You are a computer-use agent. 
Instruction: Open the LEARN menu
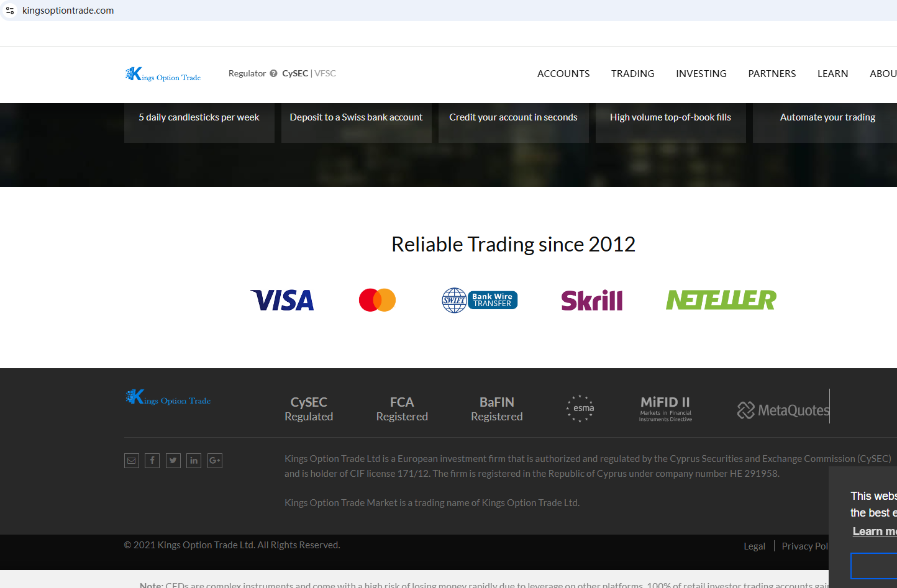[x=833, y=74]
